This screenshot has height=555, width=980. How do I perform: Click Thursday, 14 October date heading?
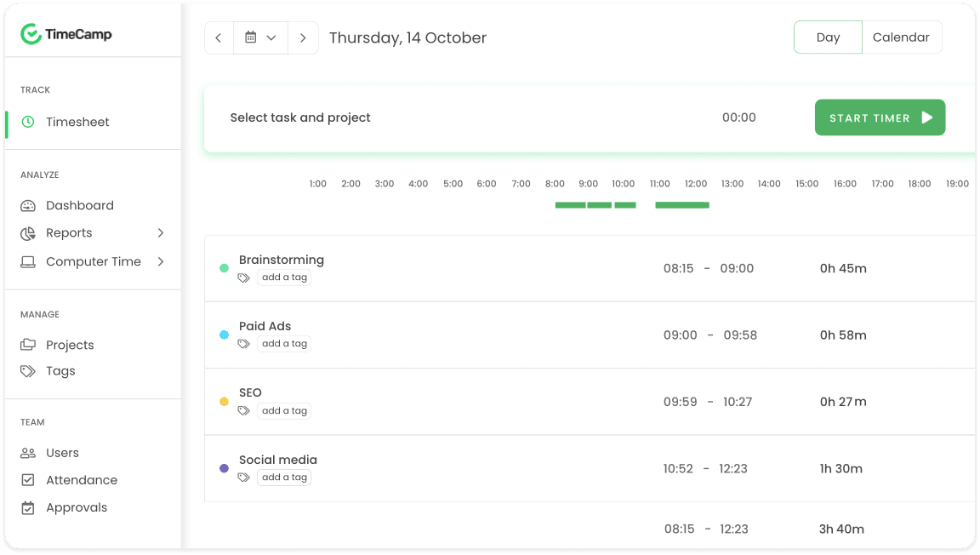pyautogui.click(x=407, y=37)
